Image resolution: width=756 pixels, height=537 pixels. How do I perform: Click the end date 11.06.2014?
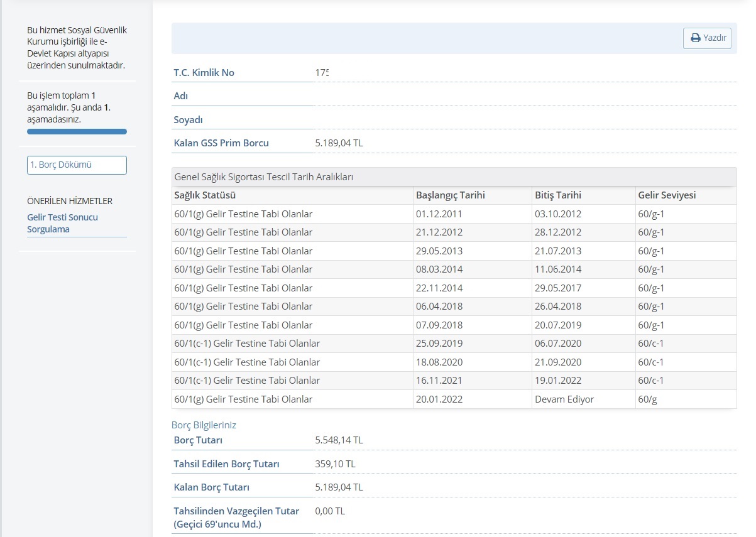558,269
